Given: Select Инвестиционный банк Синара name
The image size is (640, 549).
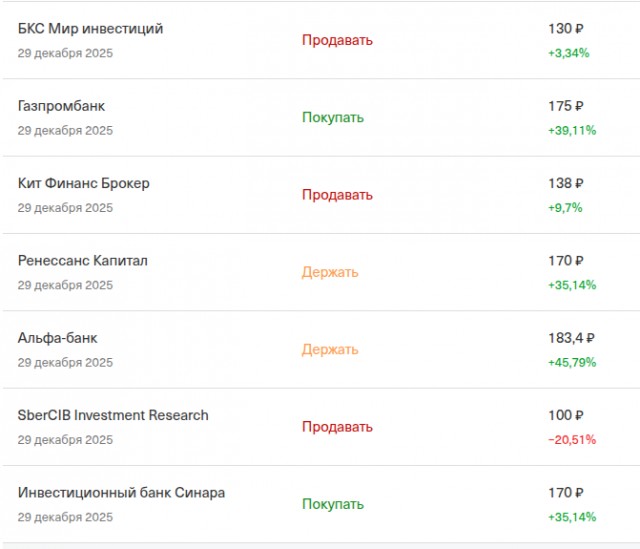Looking at the screenshot, I should click(x=121, y=493).
